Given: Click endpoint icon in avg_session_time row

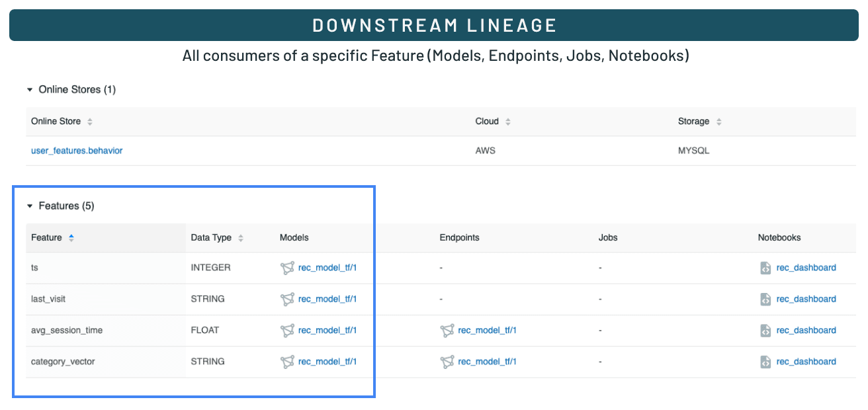Looking at the screenshot, I should pos(447,331).
